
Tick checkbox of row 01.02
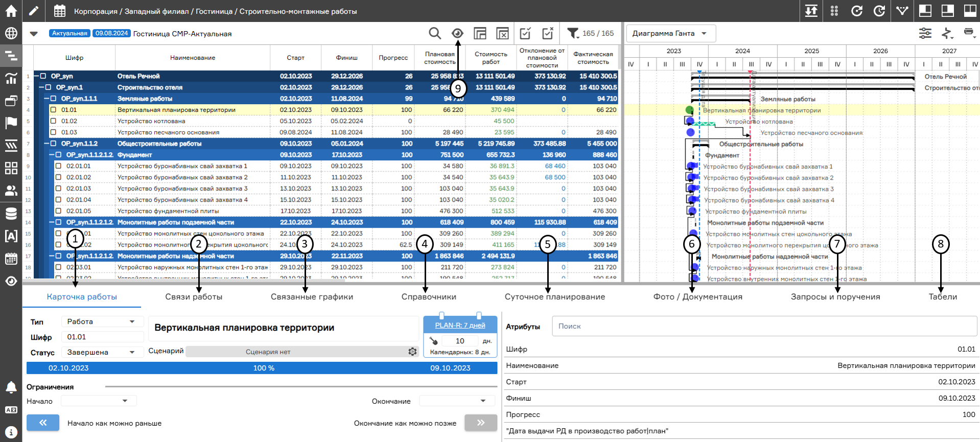point(53,121)
